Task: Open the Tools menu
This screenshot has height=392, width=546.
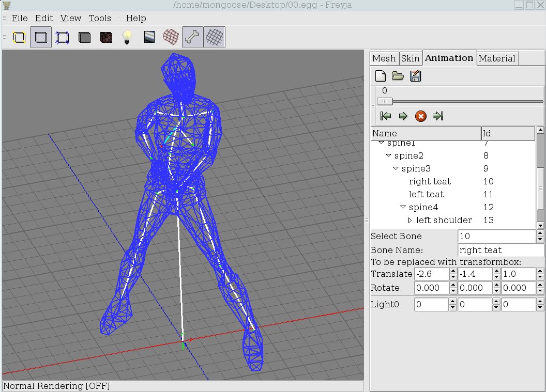Action: (x=100, y=18)
